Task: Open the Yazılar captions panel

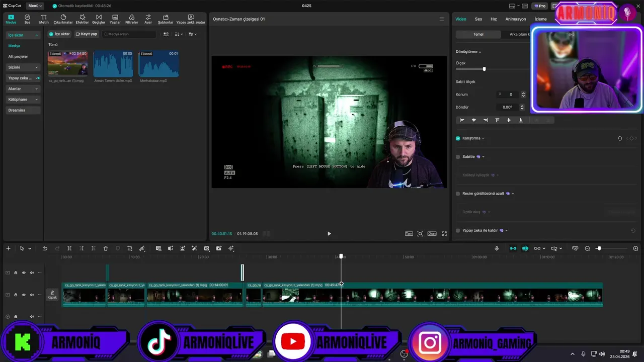Action: tap(115, 19)
